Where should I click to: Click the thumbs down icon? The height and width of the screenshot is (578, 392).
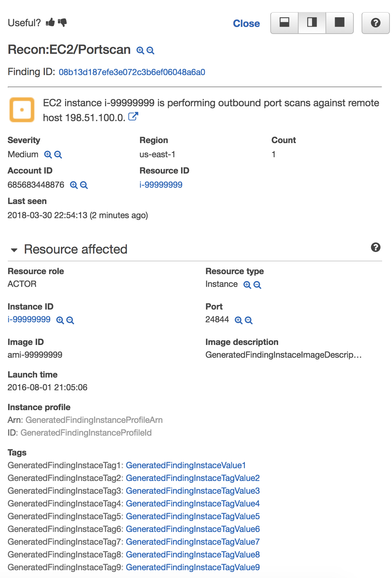(x=62, y=22)
